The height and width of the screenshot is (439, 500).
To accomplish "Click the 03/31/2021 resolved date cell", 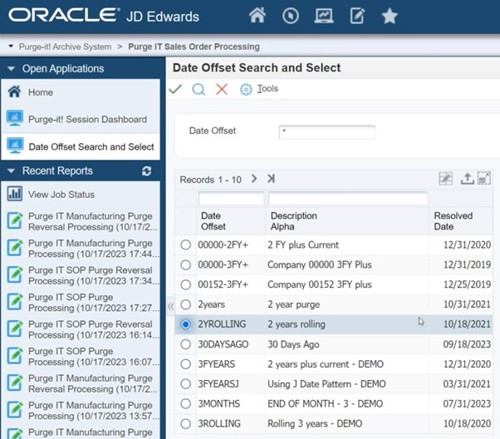I will point(466,384).
